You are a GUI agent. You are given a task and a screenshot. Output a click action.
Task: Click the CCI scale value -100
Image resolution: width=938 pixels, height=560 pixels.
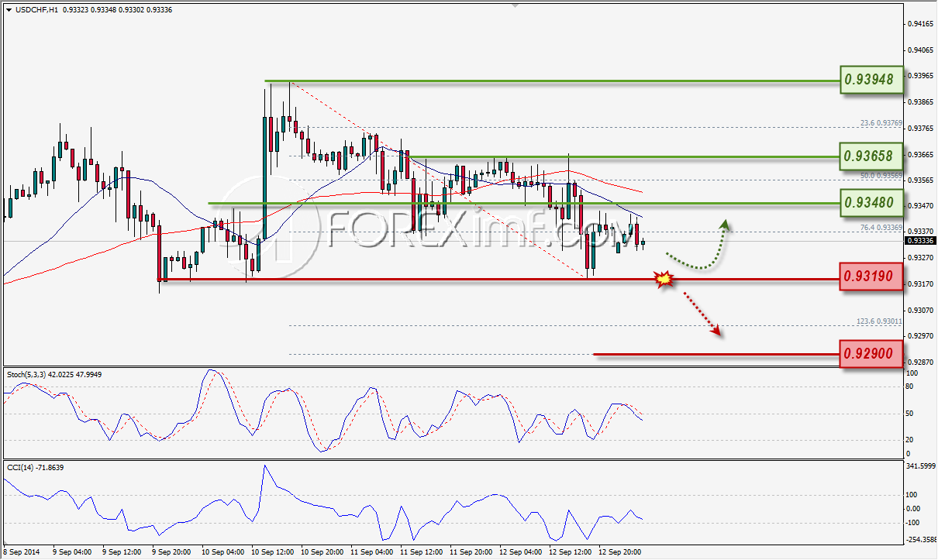point(914,523)
